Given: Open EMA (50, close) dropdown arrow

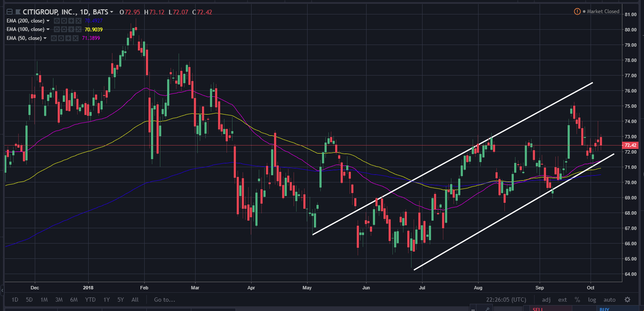Looking at the screenshot, I should [x=45, y=38].
